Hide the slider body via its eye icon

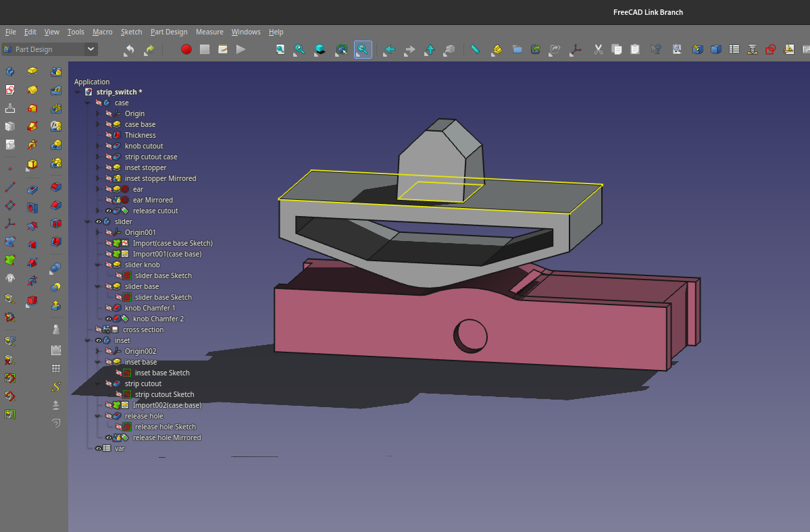[98, 222]
